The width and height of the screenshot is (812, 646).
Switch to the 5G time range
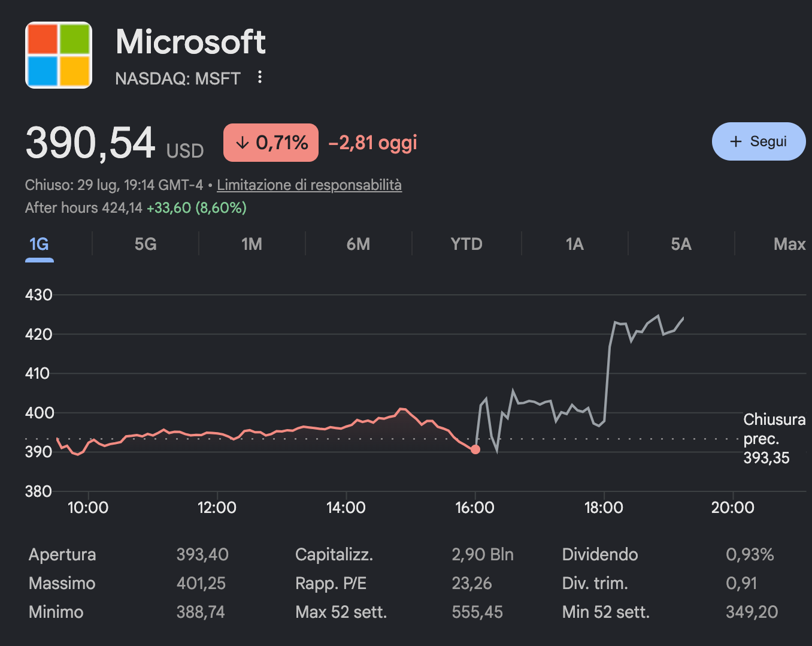[146, 244]
